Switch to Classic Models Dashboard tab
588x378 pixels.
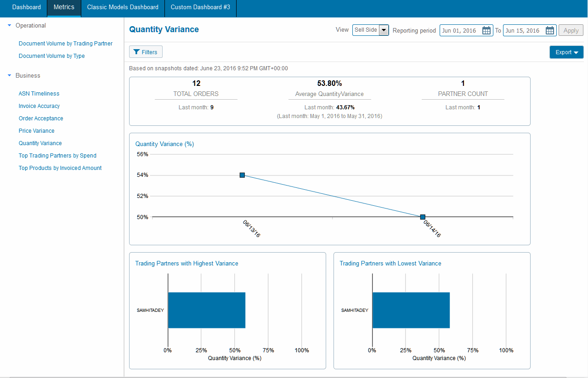tap(123, 7)
